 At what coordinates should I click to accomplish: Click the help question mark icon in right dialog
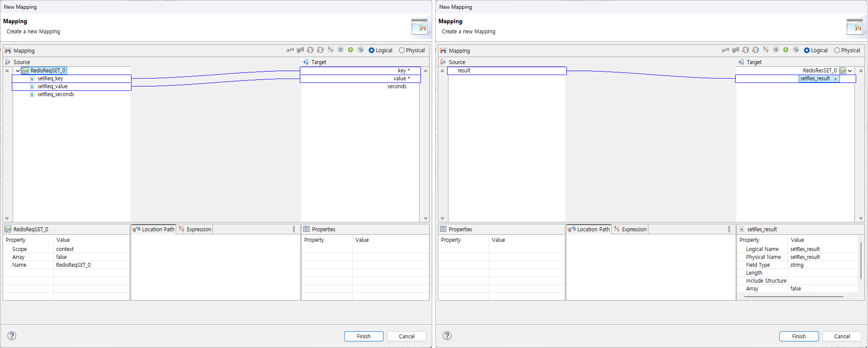(447, 336)
